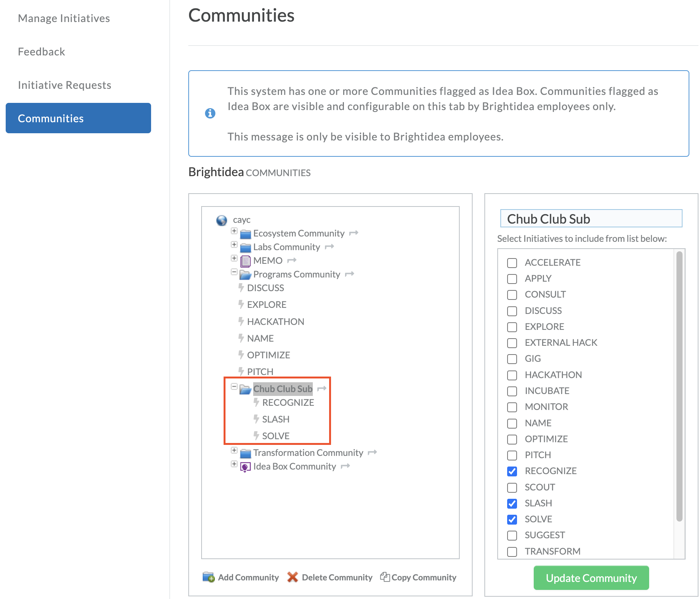Click the Copy Community link
This screenshot has width=700, height=599.
click(424, 577)
